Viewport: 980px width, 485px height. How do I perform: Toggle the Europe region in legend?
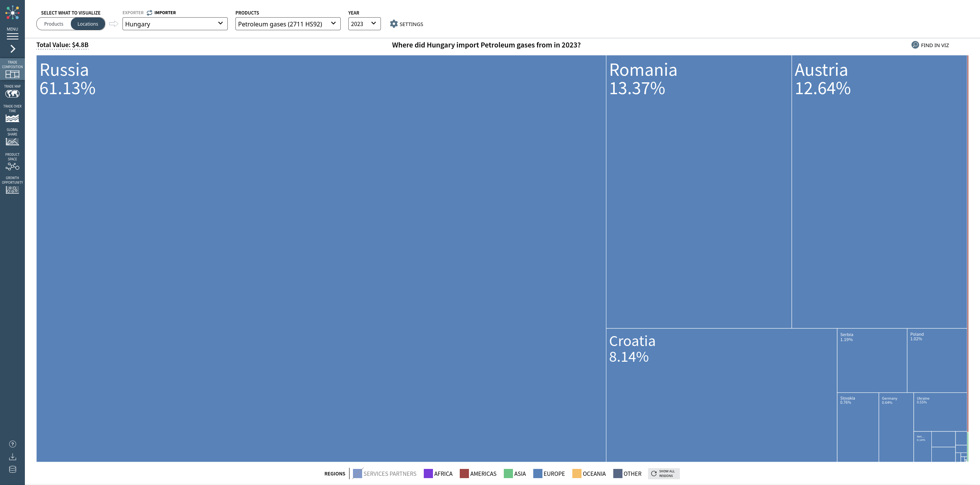(x=549, y=474)
